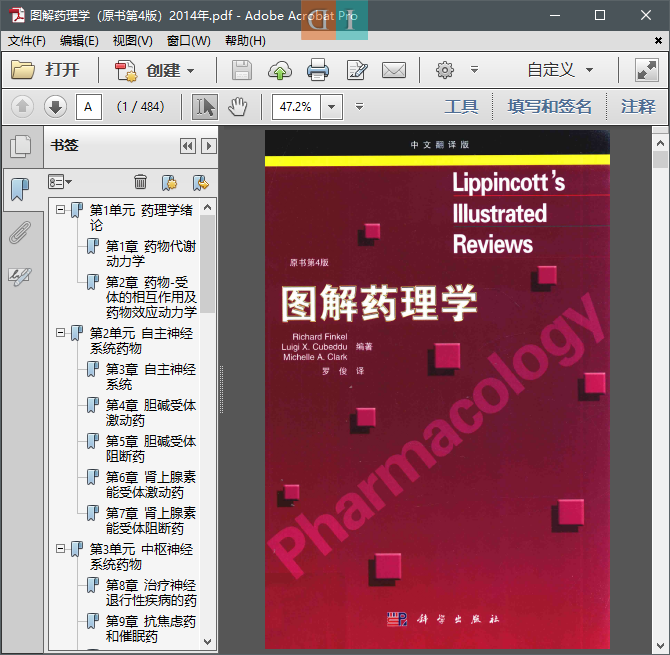Open the bookmark options menu
The image size is (670, 655).
point(60,182)
